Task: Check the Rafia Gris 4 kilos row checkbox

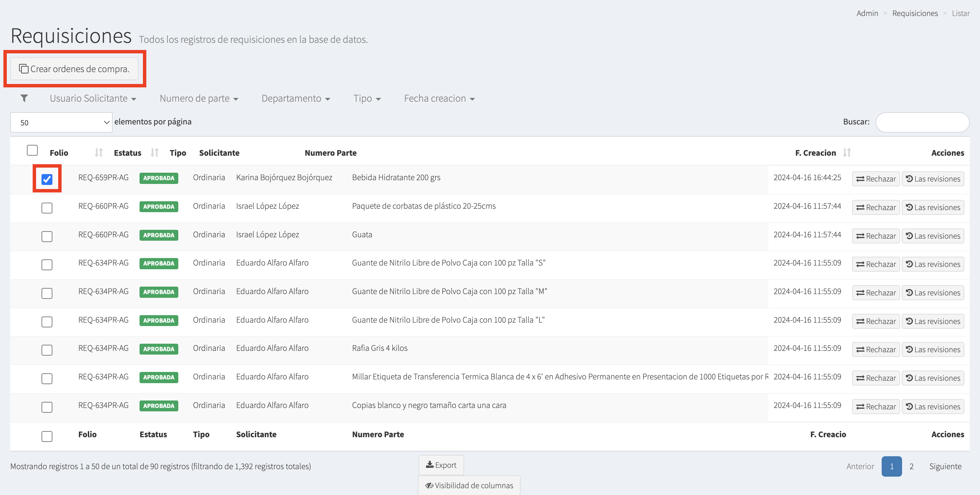Action: click(47, 350)
